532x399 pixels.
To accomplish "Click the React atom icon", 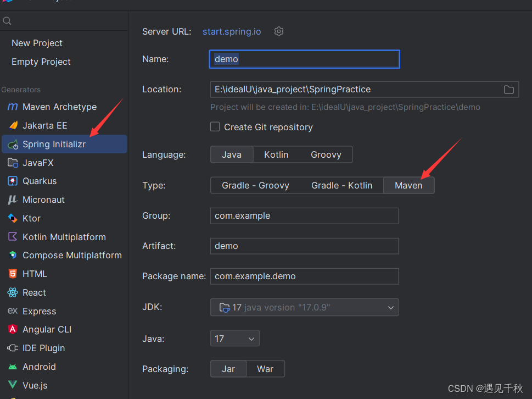I will coord(13,292).
